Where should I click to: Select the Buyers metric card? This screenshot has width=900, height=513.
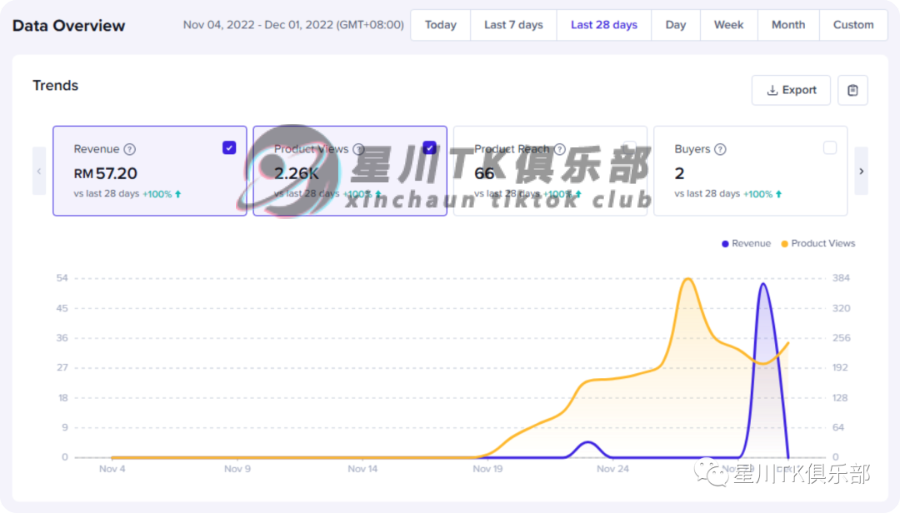750,171
